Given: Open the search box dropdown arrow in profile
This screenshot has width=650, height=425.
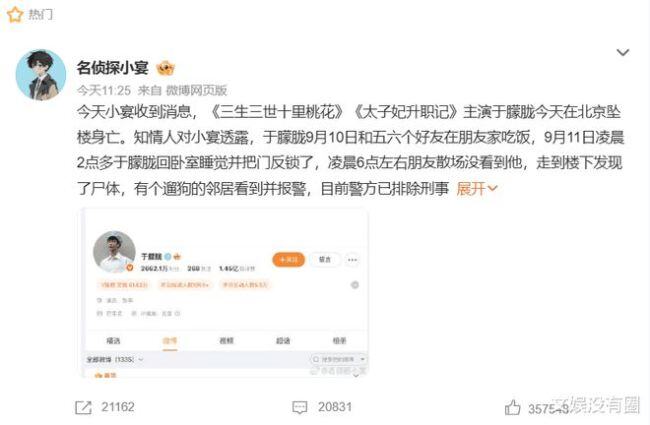Looking at the screenshot, I should click(x=363, y=359).
